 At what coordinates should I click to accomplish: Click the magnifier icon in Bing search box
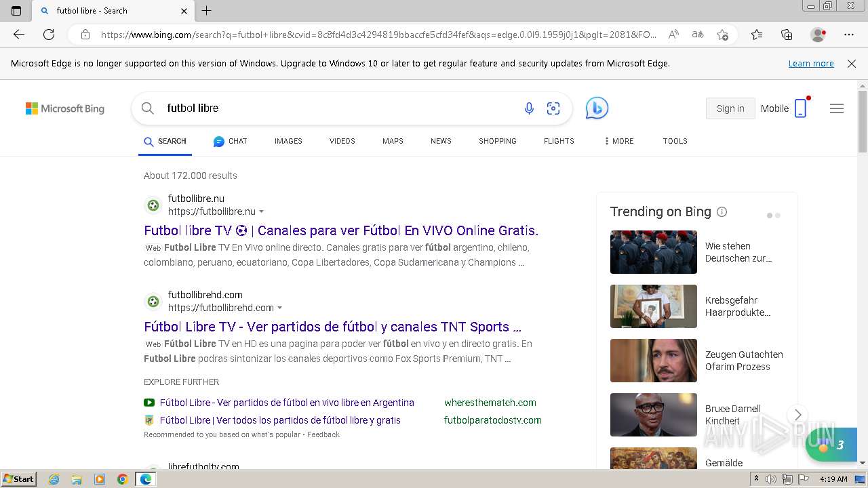click(147, 108)
